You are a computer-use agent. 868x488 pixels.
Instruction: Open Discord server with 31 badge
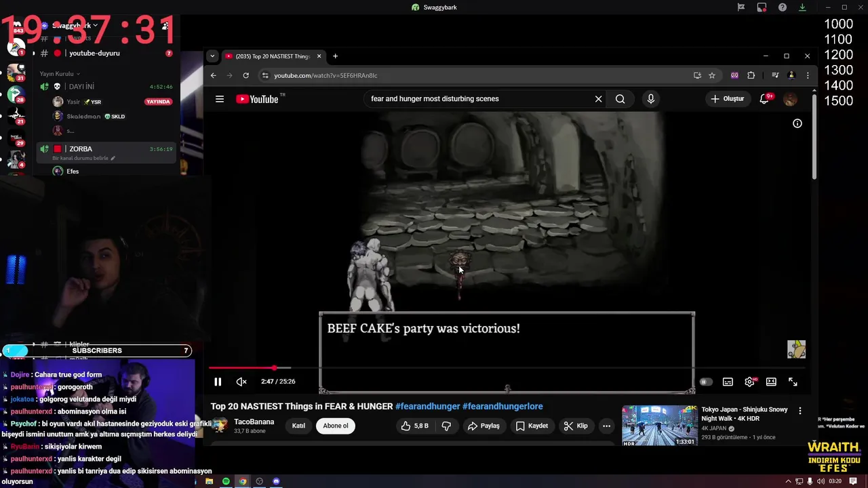pyautogui.click(x=15, y=73)
